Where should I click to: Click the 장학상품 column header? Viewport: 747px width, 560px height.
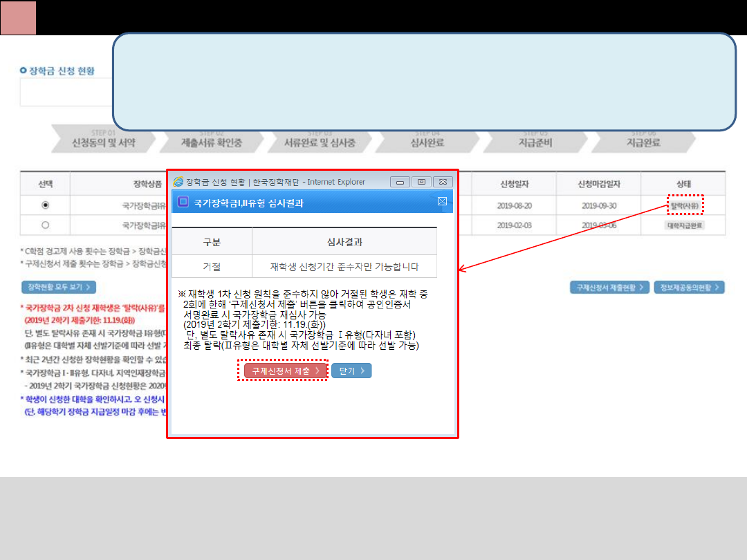(x=148, y=184)
